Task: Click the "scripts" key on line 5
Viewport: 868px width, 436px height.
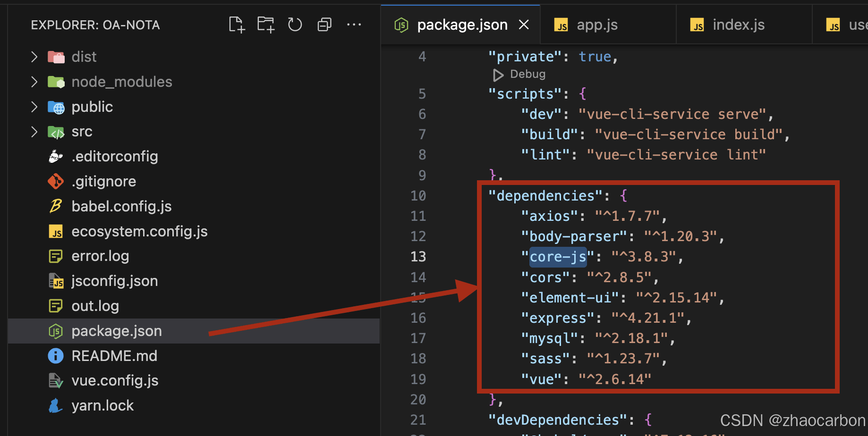Action: tap(525, 94)
